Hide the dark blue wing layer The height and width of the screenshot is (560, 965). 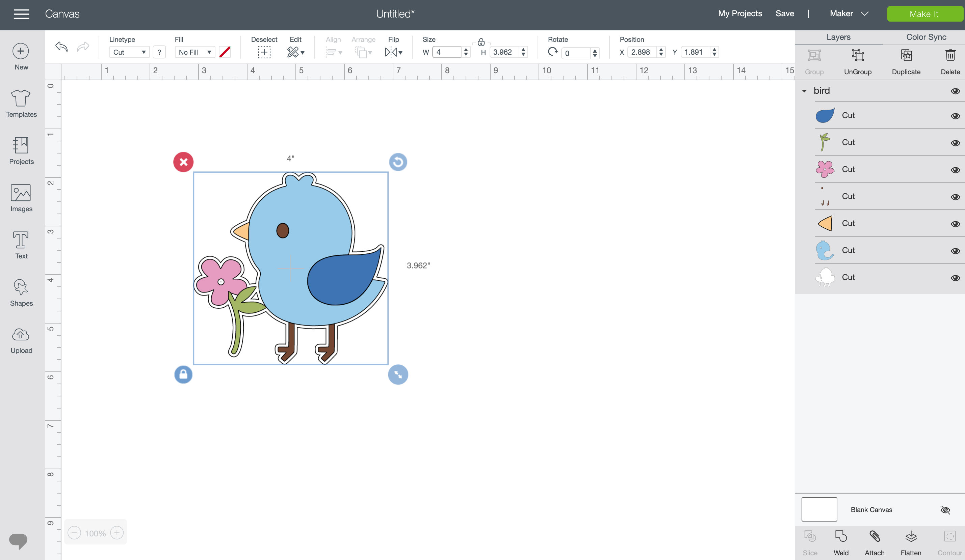tap(955, 116)
